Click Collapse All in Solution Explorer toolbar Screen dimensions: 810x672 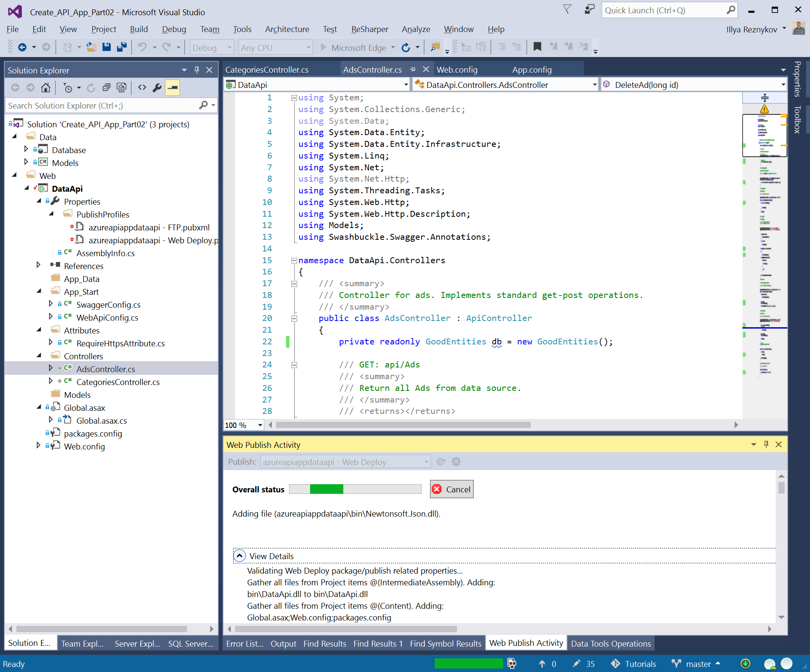click(x=106, y=88)
